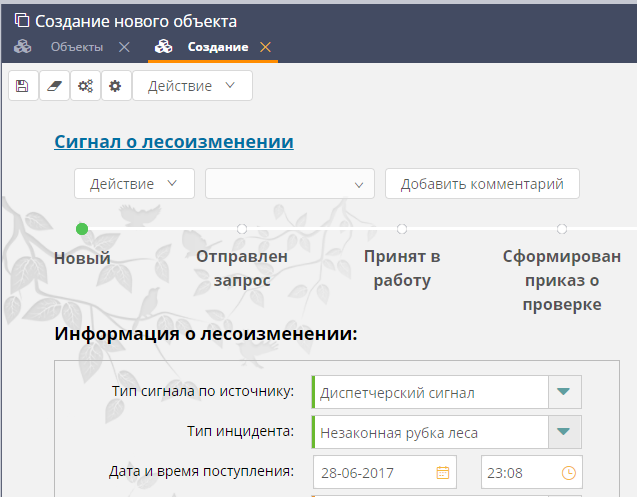Close the Объекты tab

coord(124,47)
